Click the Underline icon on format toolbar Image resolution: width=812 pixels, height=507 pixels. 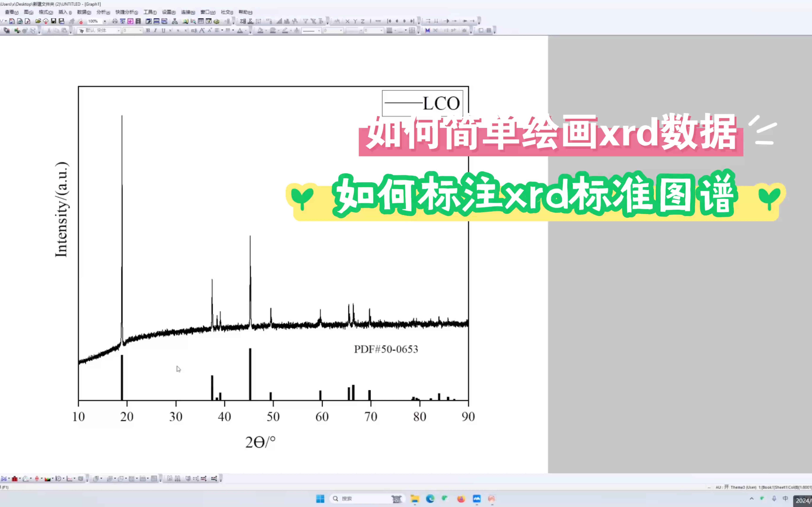[164, 30]
